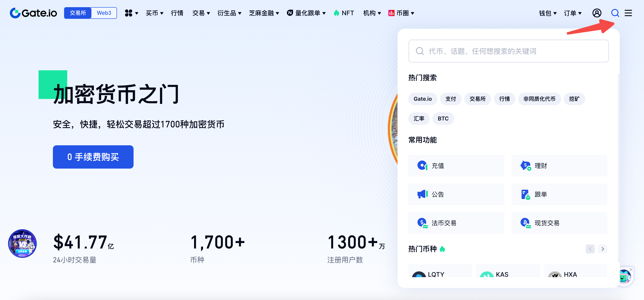The width and height of the screenshot is (644, 300).
Task: Click the 0 手续费购买 button
Action: [x=93, y=157]
